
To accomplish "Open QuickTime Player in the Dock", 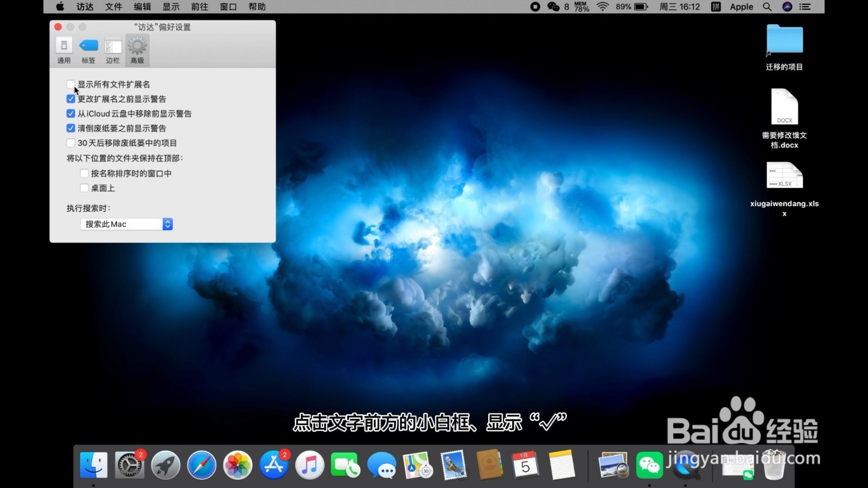I will [x=686, y=465].
